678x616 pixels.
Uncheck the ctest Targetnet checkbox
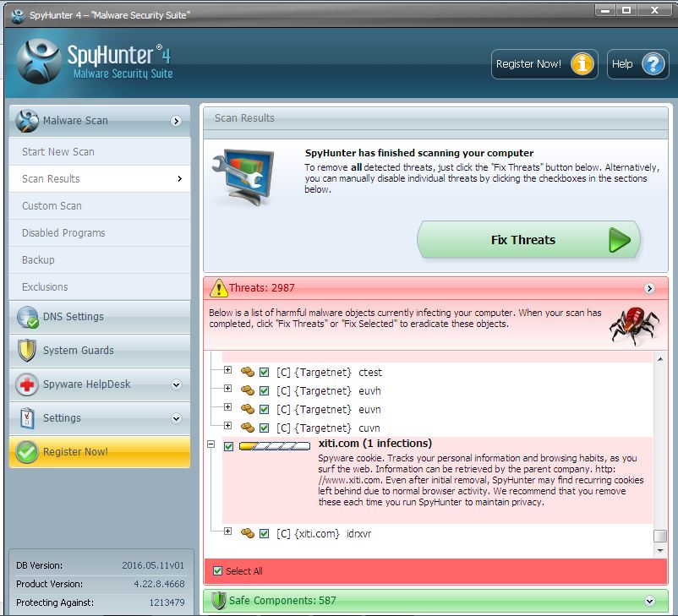pos(265,372)
